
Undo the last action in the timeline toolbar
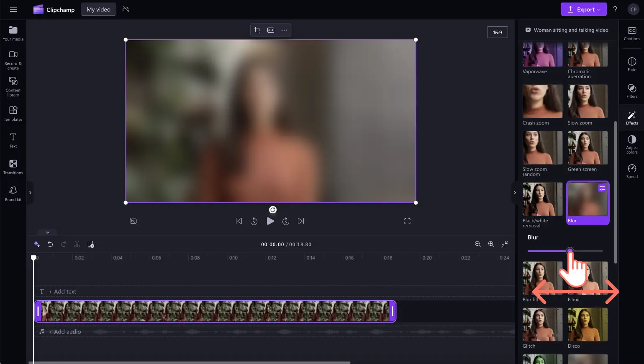point(50,244)
